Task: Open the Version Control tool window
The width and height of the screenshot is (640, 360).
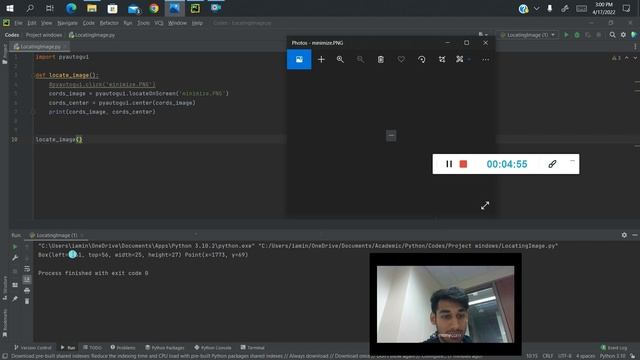Action: point(33,348)
